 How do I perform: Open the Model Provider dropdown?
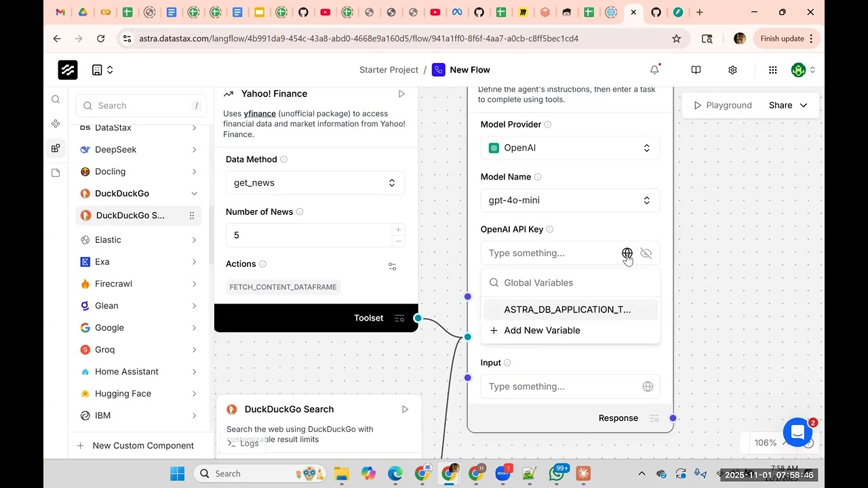point(570,148)
